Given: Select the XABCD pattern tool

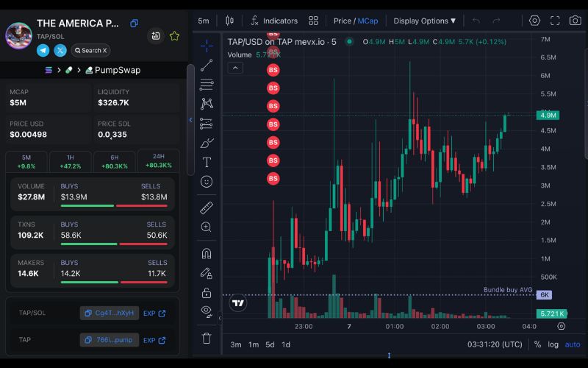Looking at the screenshot, I should click(x=207, y=104).
